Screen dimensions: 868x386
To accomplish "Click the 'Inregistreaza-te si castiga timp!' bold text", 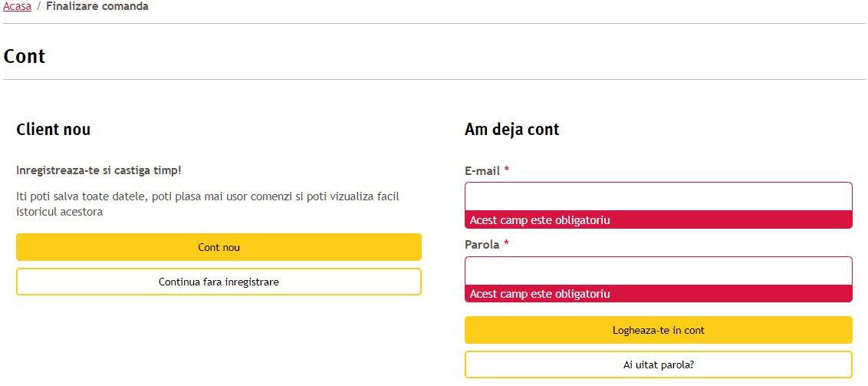I will tap(99, 170).
